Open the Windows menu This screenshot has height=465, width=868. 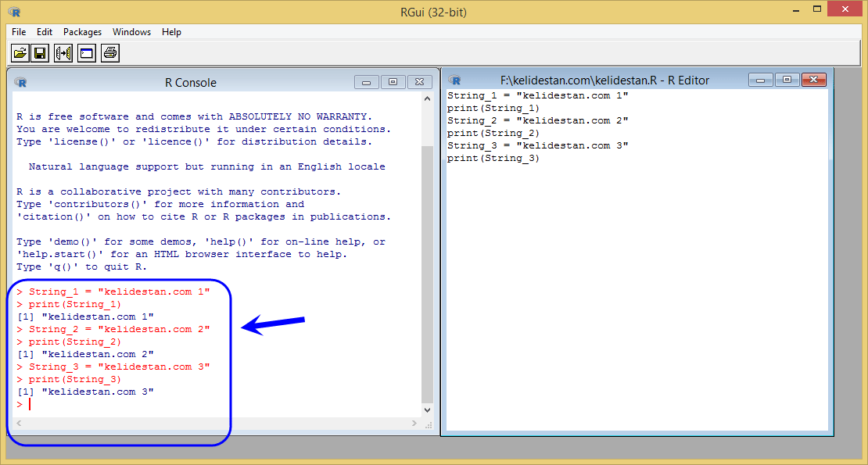[x=131, y=32]
